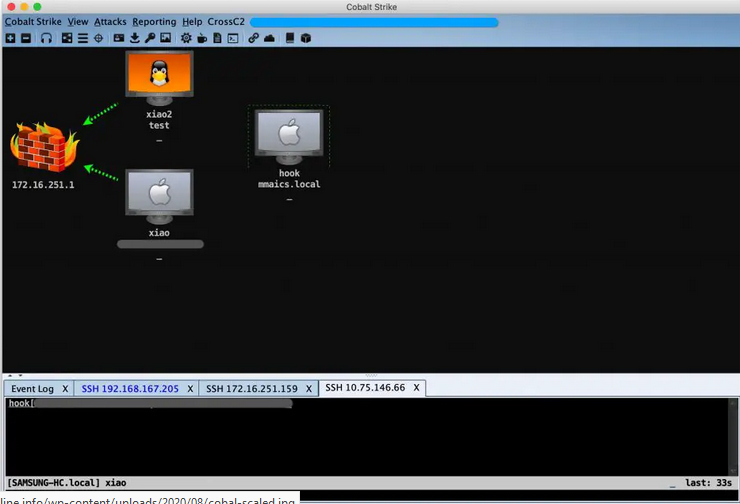Click the terminal scripted web delivery icon
The width and height of the screenshot is (740, 504).
pos(233,38)
